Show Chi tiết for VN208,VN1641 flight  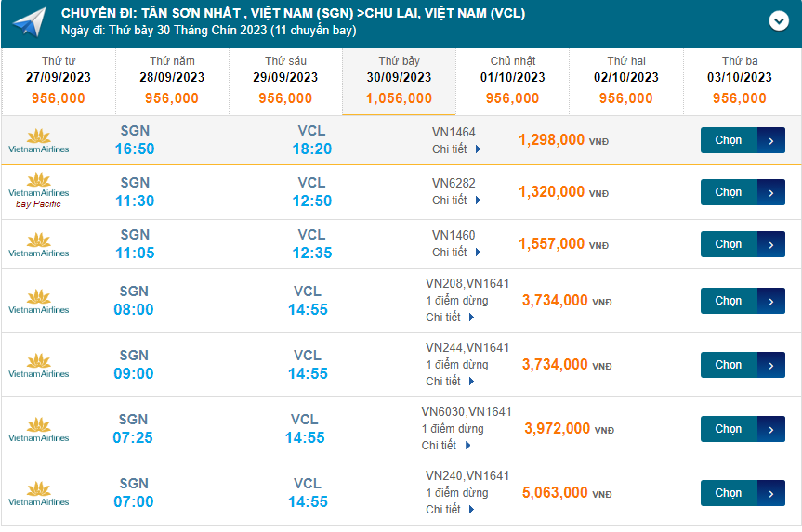(x=450, y=318)
